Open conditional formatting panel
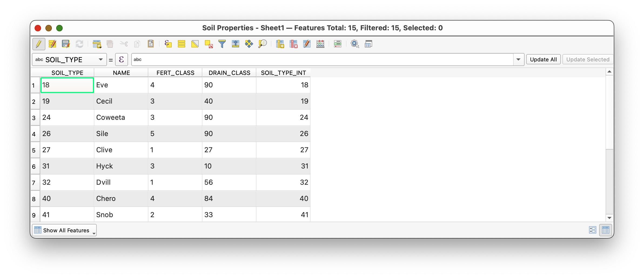This screenshot has height=278, width=644. pos(338,44)
